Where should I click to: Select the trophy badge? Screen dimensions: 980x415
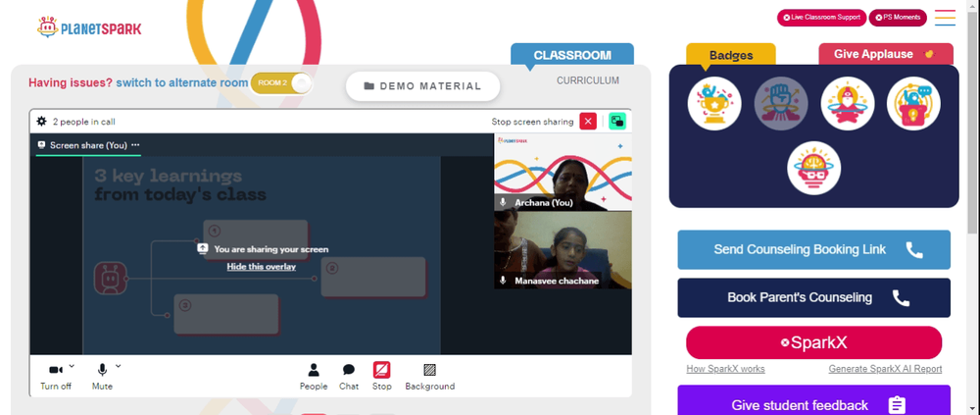(x=714, y=103)
